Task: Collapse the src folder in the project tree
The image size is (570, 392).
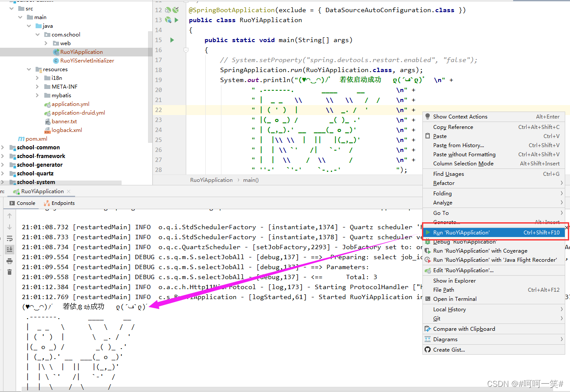Action: (11, 9)
